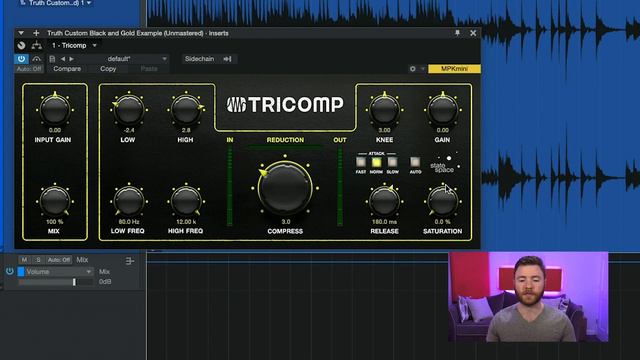Click the 100 % mix value
The image size is (640, 360).
coord(55,222)
